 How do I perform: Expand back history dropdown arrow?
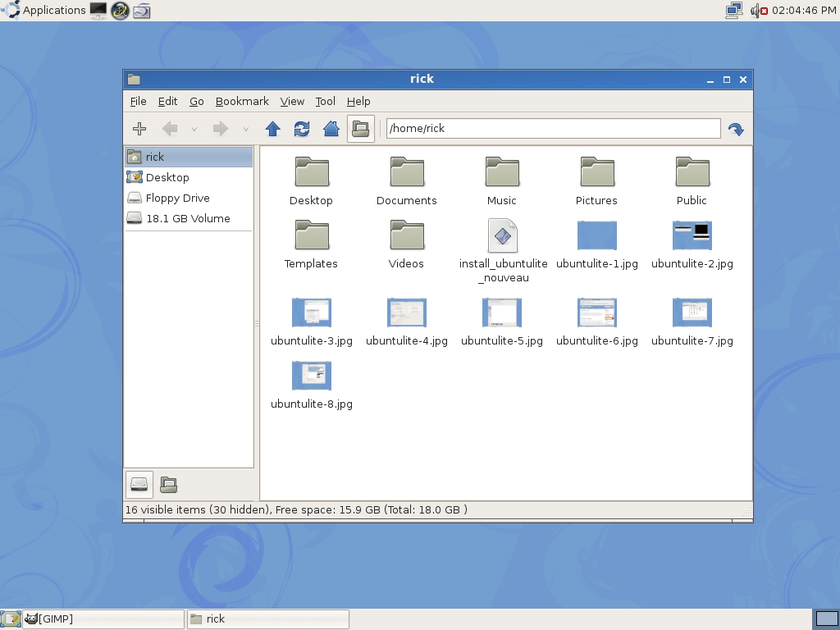click(194, 129)
